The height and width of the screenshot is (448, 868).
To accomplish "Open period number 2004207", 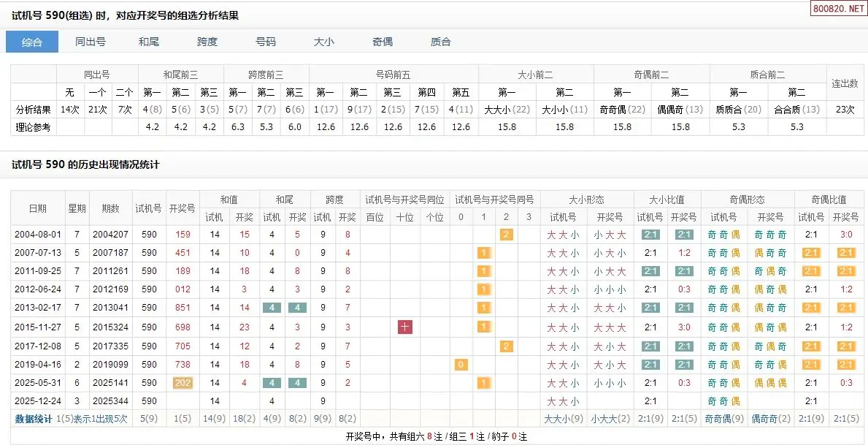I will pyautogui.click(x=110, y=235).
